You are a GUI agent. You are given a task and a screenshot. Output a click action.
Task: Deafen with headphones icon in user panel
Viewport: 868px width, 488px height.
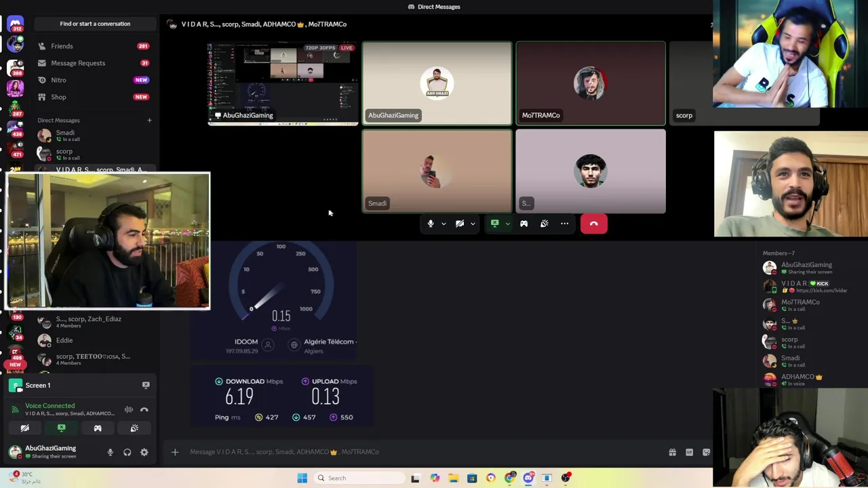click(x=127, y=452)
